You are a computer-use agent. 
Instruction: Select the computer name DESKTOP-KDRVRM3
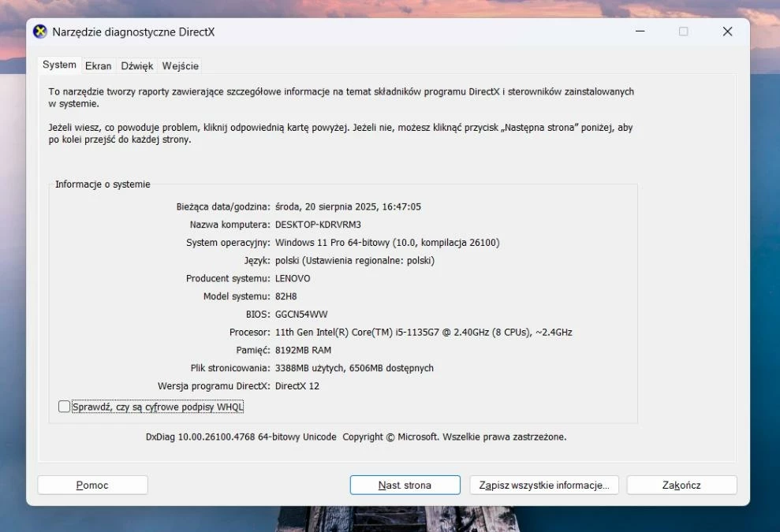coord(319,225)
